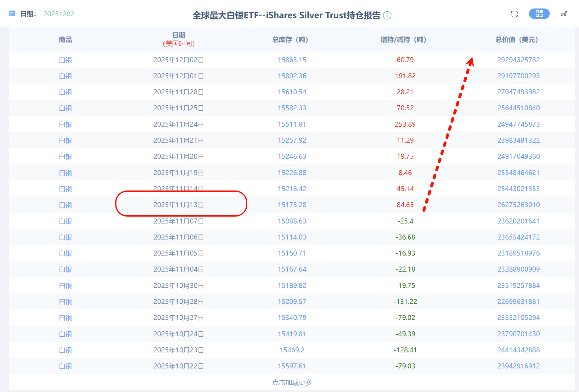Click total inventory value 15340.79
This screenshot has height=392, width=579.
coord(292,317)
